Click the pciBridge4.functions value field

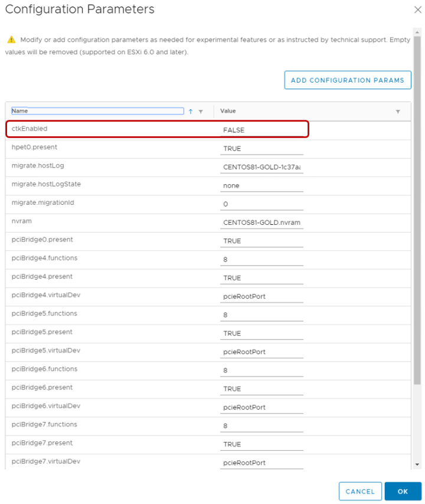(x=261, y=260)
